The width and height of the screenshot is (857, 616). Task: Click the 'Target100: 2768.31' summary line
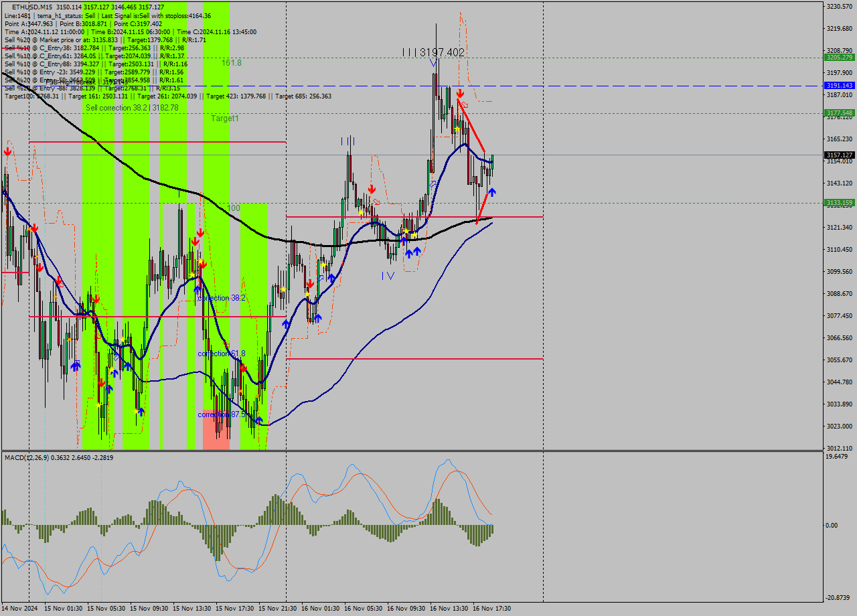pyautogui.click(x=167, y=96)
